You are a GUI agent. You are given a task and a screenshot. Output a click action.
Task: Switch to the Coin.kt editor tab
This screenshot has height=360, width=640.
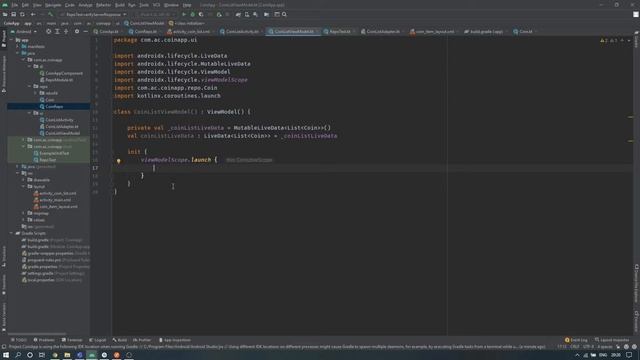(525, 31)
